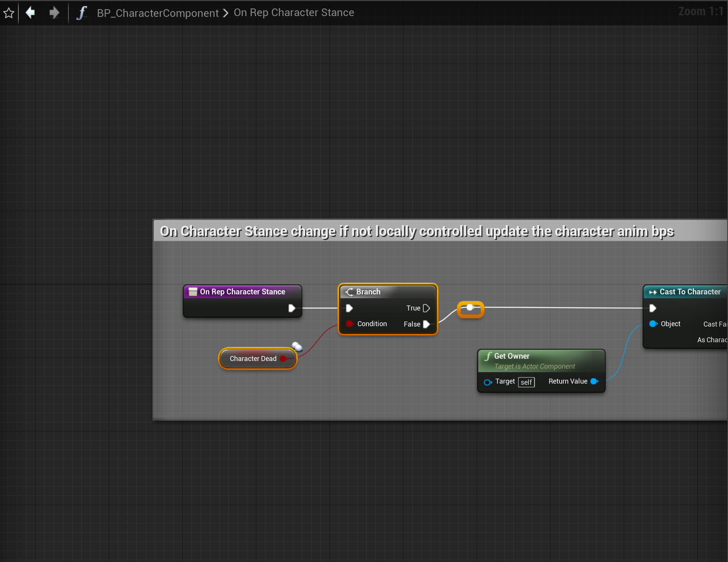728x562 pixels.
Task: Click On Rep Character Stance breadcrumb
Action: click(x=293, y=13)
